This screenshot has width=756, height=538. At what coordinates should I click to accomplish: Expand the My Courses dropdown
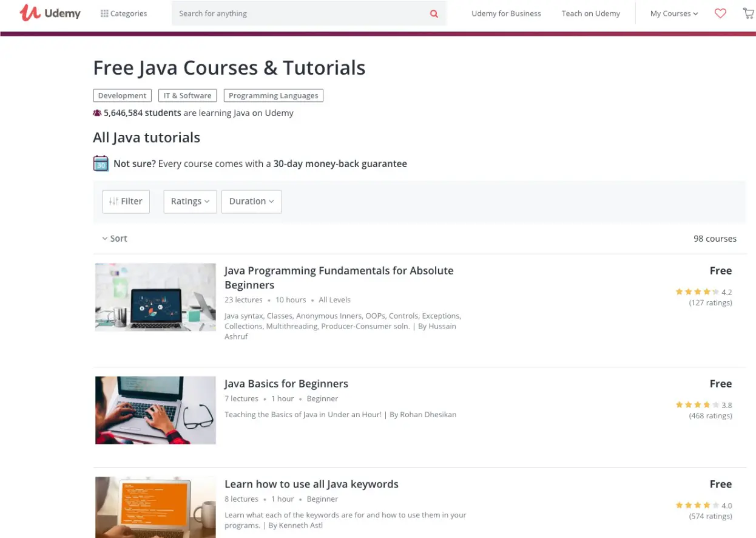(x=673, y=13)
